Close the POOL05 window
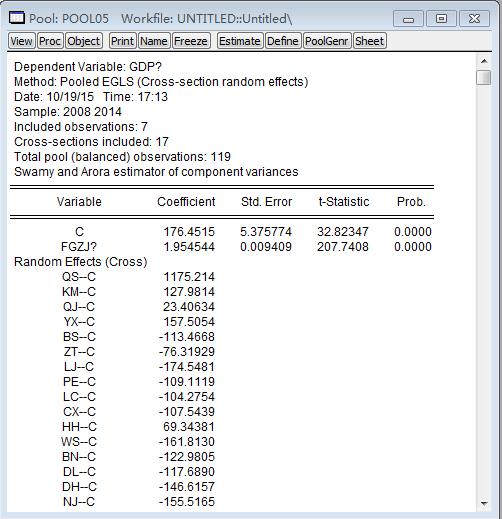This screenshot has width=502, height=519. pyautogui.click(x=474, y=19)
